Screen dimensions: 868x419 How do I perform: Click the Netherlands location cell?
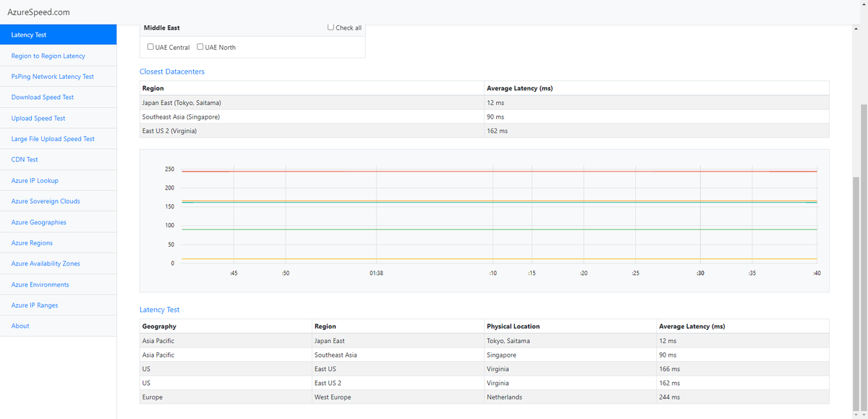pyautogui.click(x=570, y=397)
